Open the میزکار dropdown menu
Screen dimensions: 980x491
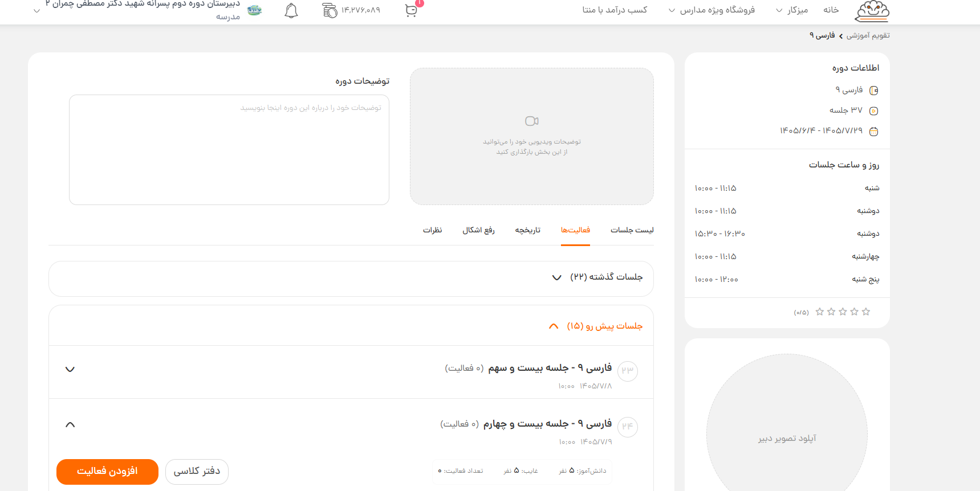[x=792, y=10]
